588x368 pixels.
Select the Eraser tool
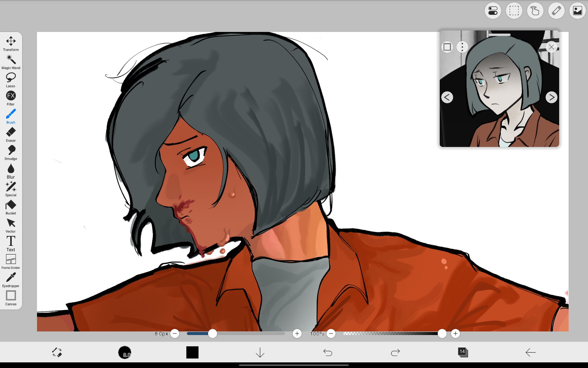pyautogui.click(x=11, y=135)
